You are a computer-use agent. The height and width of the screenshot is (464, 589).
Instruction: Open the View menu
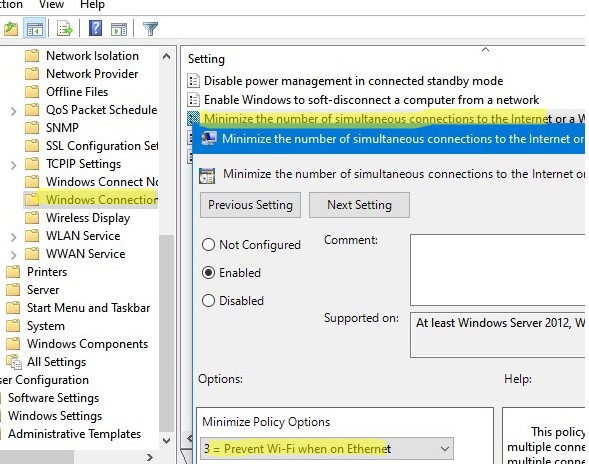pyautogui.click(x=51, y=5)
